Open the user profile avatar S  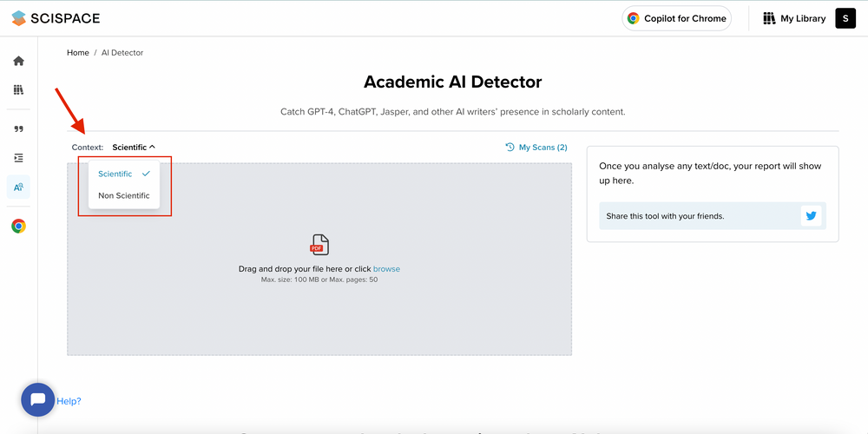tap(845, 18)
